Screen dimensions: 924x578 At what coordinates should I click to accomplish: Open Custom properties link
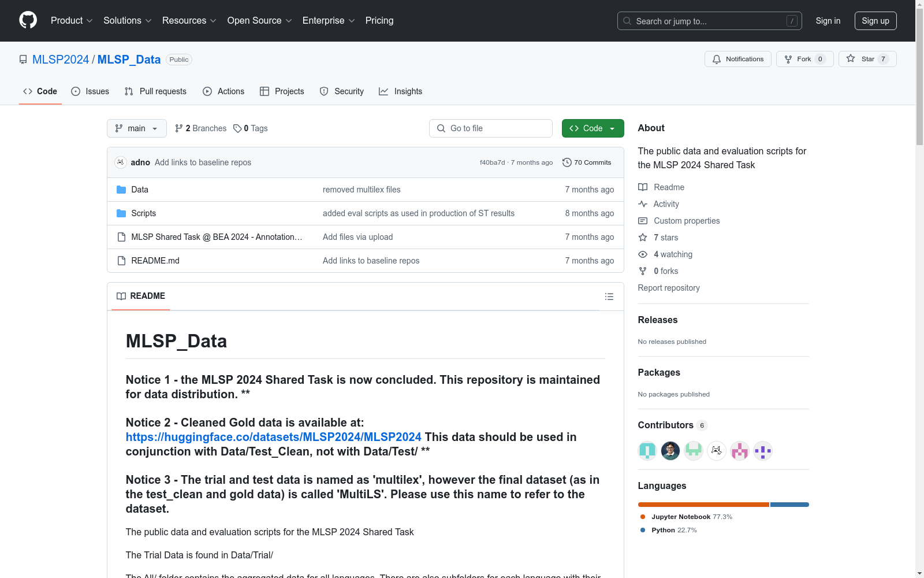pos(687,221)
